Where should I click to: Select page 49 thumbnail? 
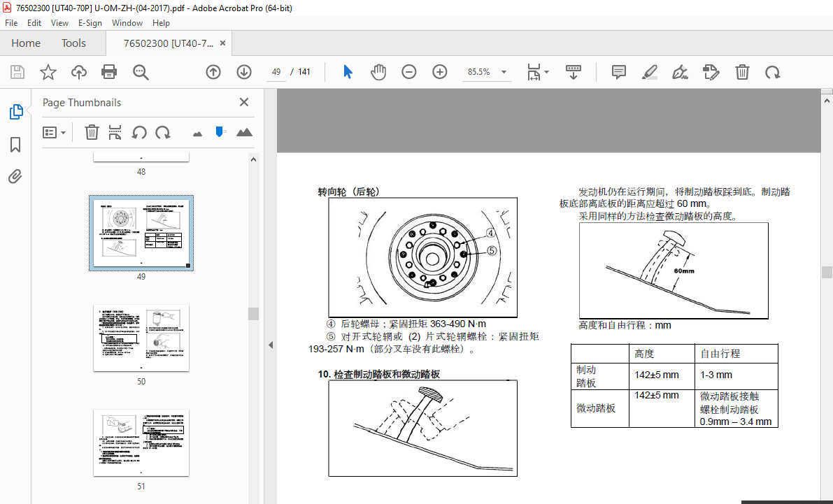(x=141, y=233)
